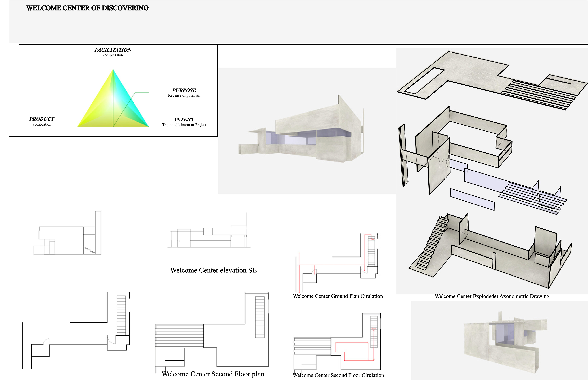Click the 'WELCOME CENTER OF DISCOVERING' title
This screenshot has height=380, width=588.
(x=87, y=8)
